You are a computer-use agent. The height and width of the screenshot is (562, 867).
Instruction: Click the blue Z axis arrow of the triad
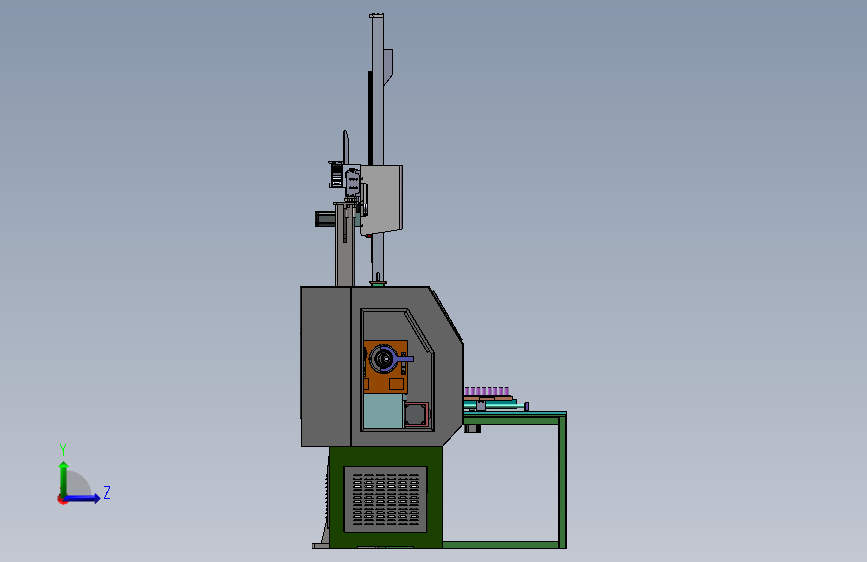82,498
